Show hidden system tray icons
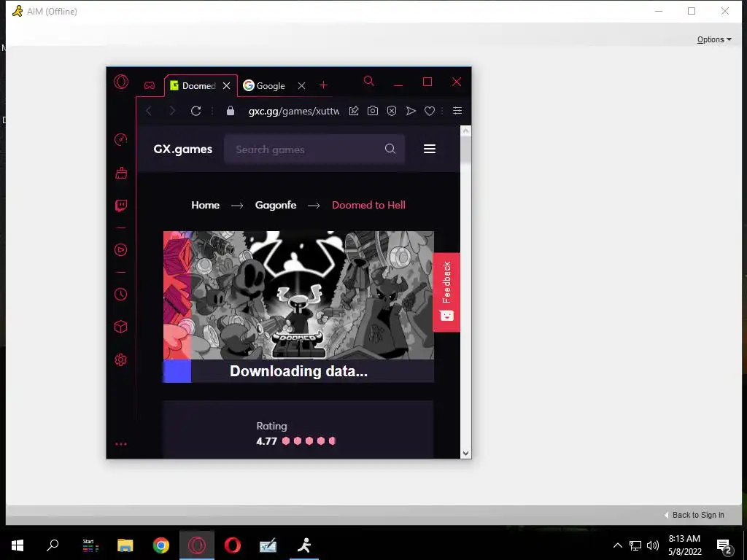This screenshot has height=560, width=747. 617,545
